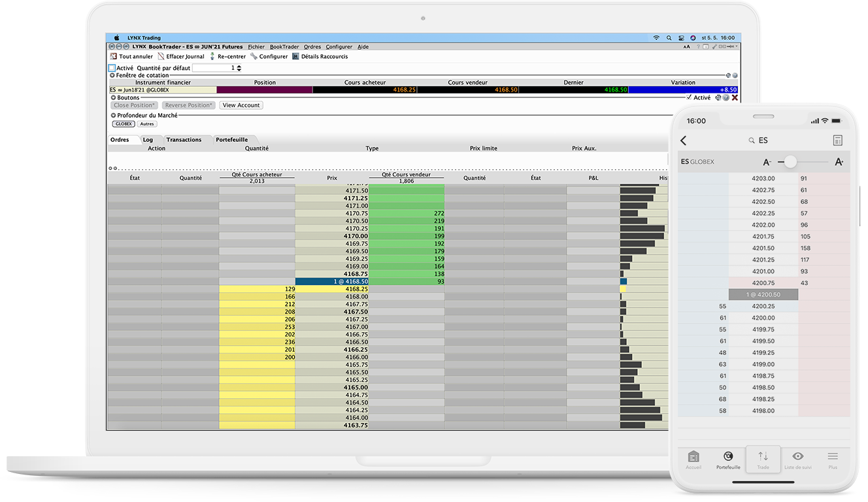Collapse the Boutons section
This screenshot has width=868, height=502.
[x=113, y=97]
